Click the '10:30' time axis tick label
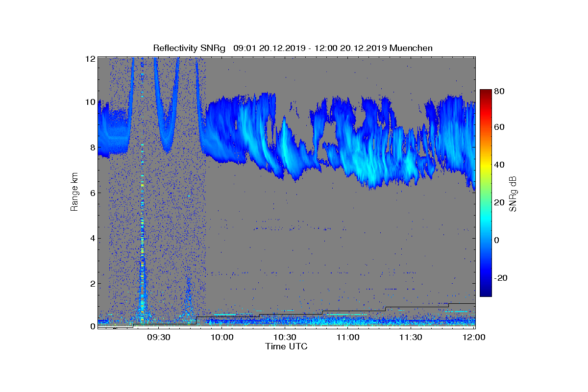This screenshot has width=588, height=392. (x=285, y=337)
